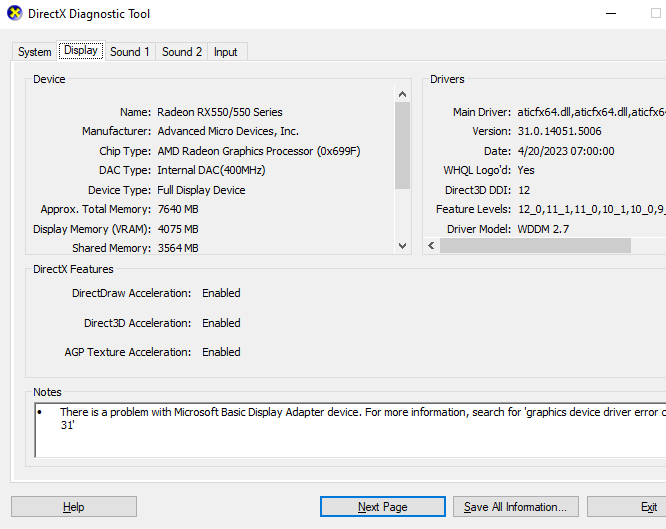Click Save All Information button
666x529 pixels.
[515, 506]
